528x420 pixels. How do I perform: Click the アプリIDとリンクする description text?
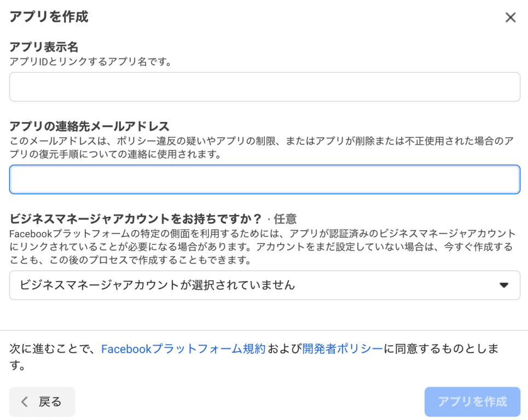90,62
